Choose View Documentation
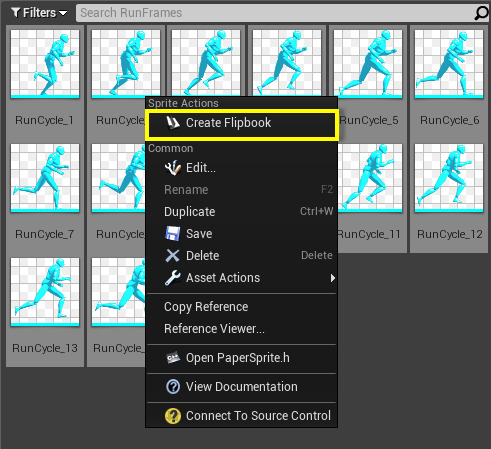The image size is (491, 449). (x=242, y=387)
